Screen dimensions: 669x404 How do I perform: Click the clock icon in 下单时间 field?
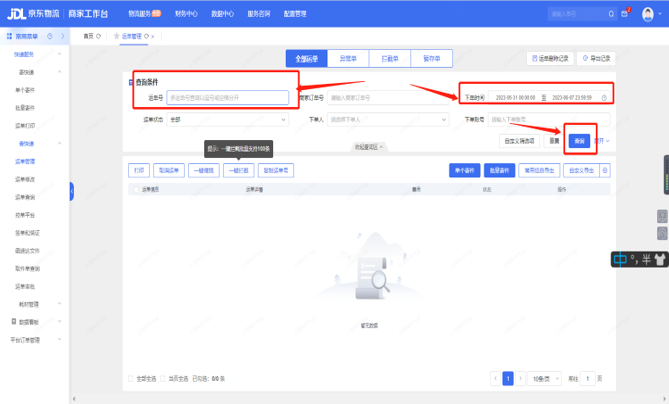604,98
